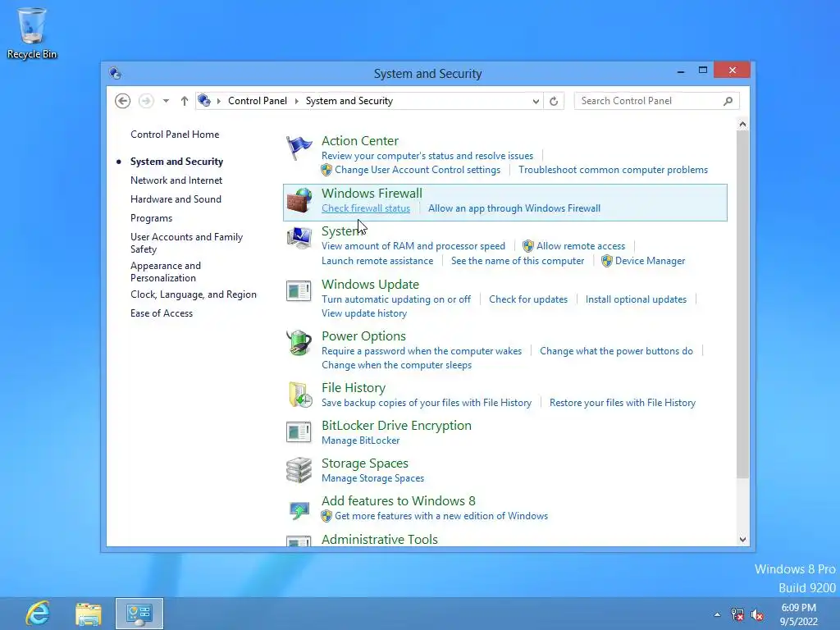The image size is (840, 630).
Task: Click the window title bar icon
Action: [115, 73]
